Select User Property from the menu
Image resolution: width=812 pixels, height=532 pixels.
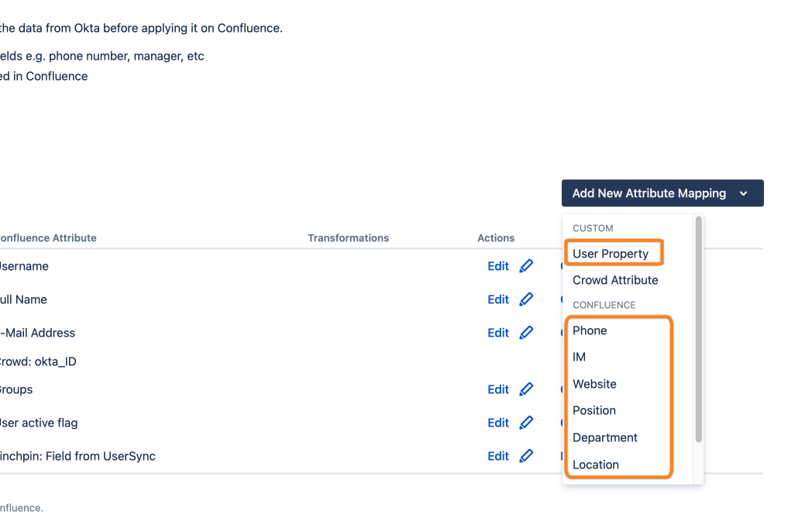pyautogui.click(x=611, y=254)
